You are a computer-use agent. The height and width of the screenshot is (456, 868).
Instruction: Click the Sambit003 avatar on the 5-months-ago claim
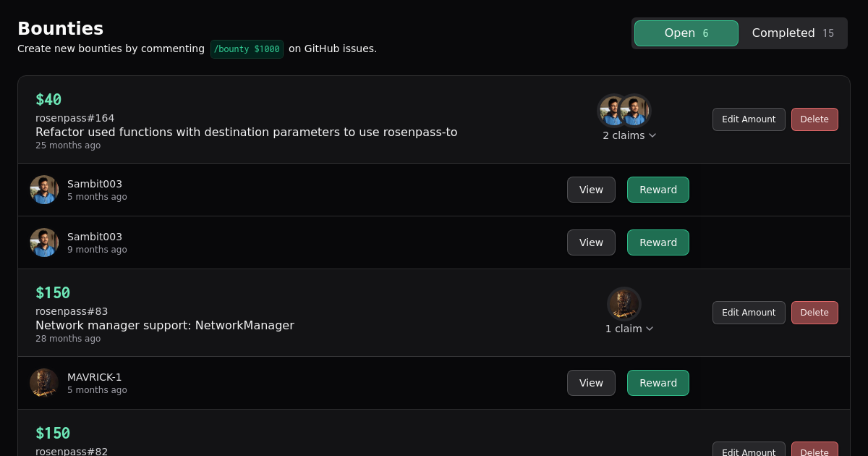pos(44,190)
